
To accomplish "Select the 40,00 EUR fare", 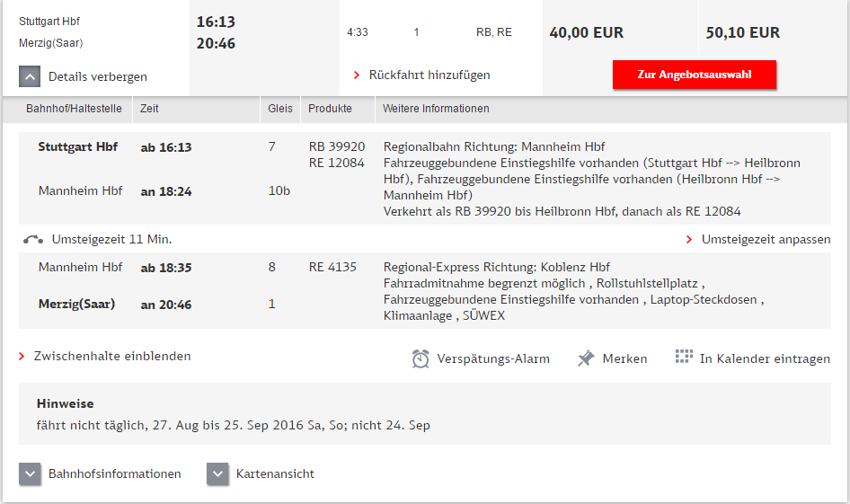I will [x=586, y=33].
